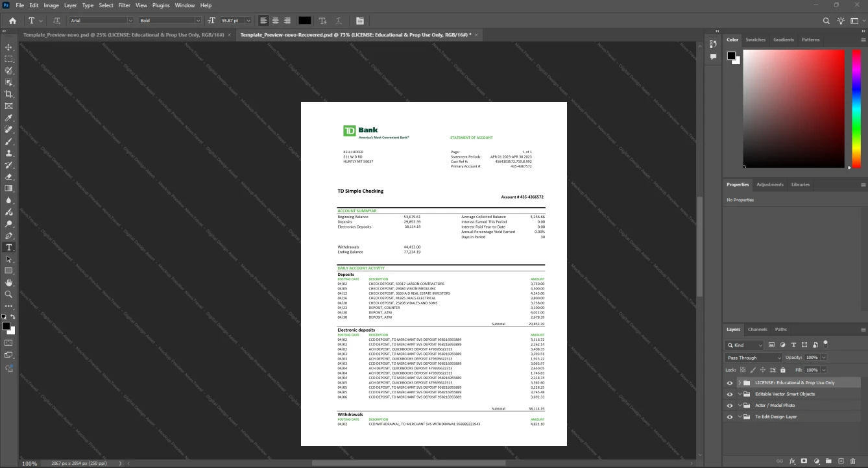Select the Crop tool
The image size is (868, 468).
pos(8,94)
